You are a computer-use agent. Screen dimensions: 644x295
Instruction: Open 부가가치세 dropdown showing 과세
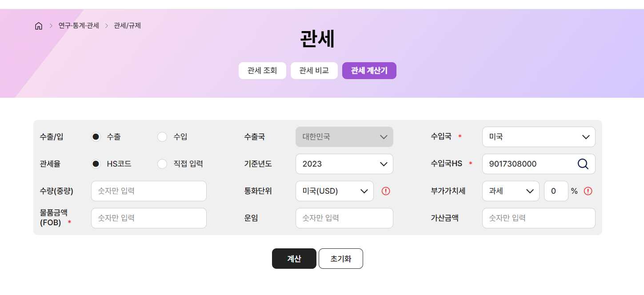511,191
